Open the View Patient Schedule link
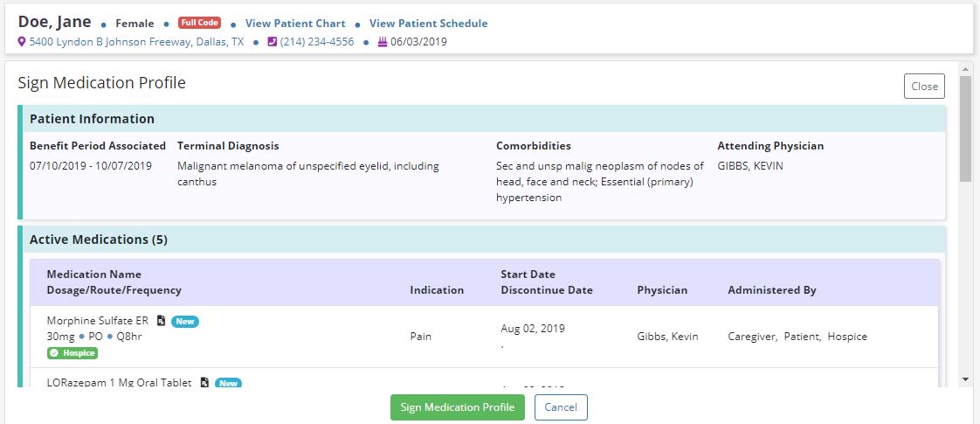The image size is (980, 424). [428, 24]
